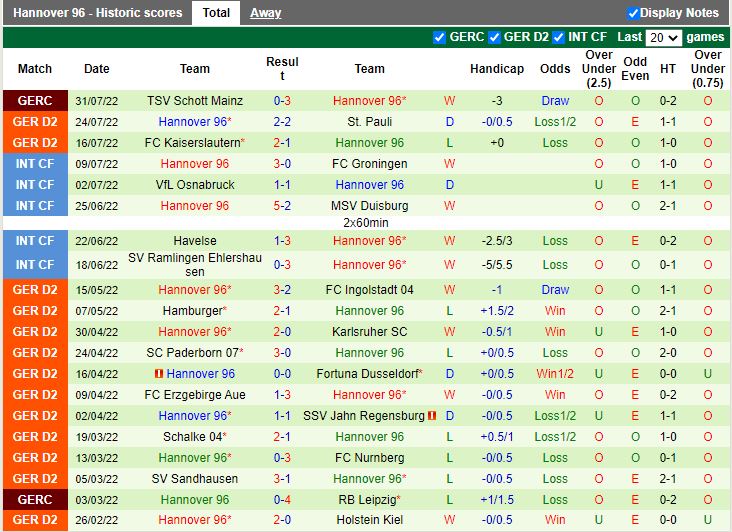Click the Win1/2 odds for Fortuna Dusseldorf match
The height and width of the screenshot is (532, 732).
[555, 374]
